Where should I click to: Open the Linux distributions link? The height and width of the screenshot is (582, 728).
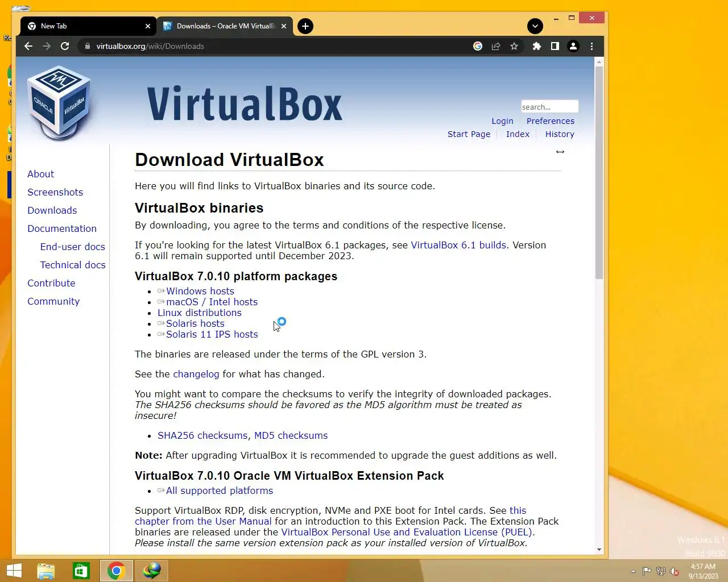point(200,313)
